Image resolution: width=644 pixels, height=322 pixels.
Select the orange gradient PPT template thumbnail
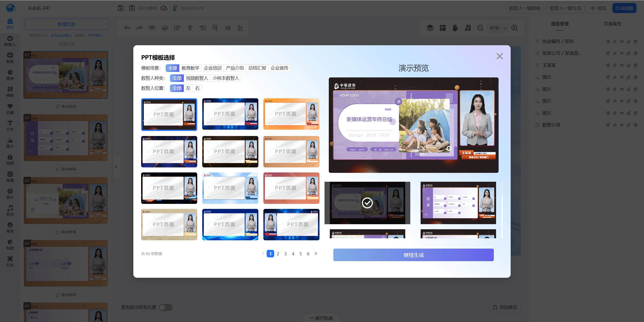pos(291,114)
